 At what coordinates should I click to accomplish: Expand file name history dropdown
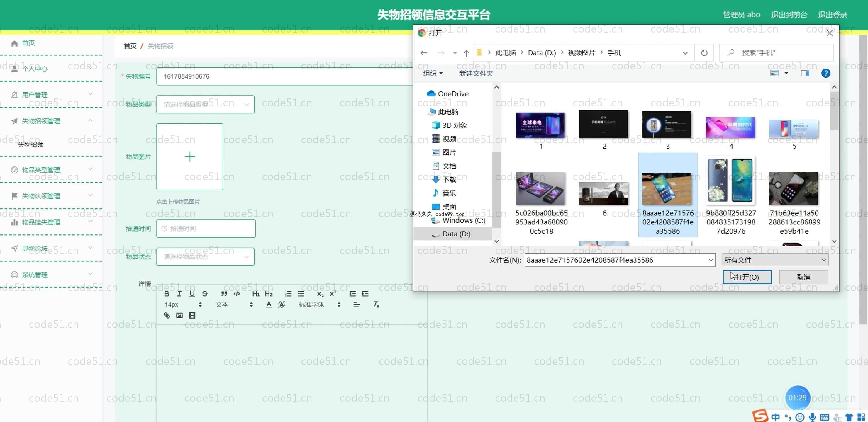pyautogui.click(x=710, y=260)
